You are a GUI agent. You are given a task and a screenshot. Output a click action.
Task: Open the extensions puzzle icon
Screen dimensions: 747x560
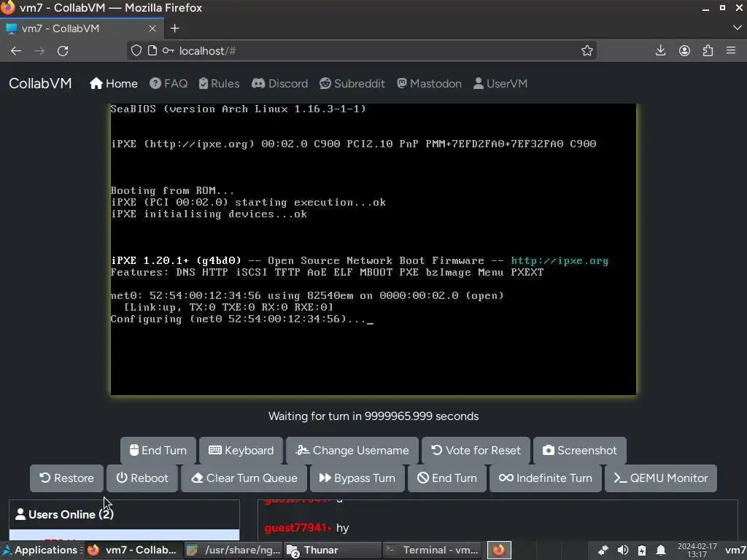point(708,50)
